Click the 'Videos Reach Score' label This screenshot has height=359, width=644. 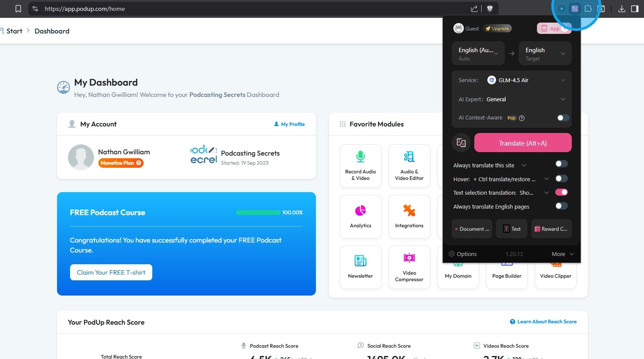pyautogui.click(x=506, y=346)
